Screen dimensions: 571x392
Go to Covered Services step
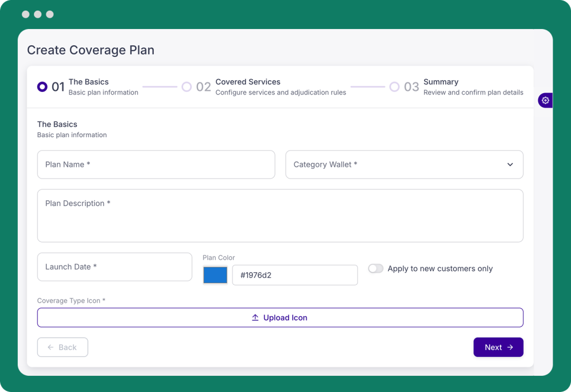(248, 82)
